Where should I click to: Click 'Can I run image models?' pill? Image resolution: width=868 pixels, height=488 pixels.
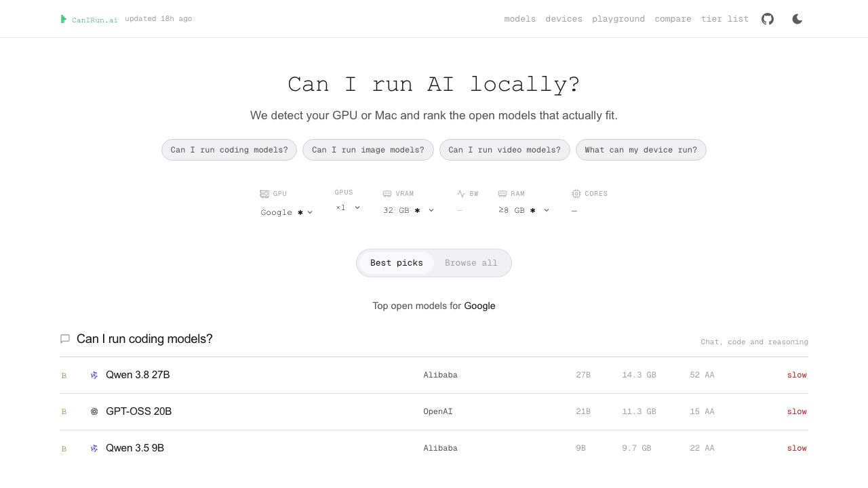click(x=368, y=150)
